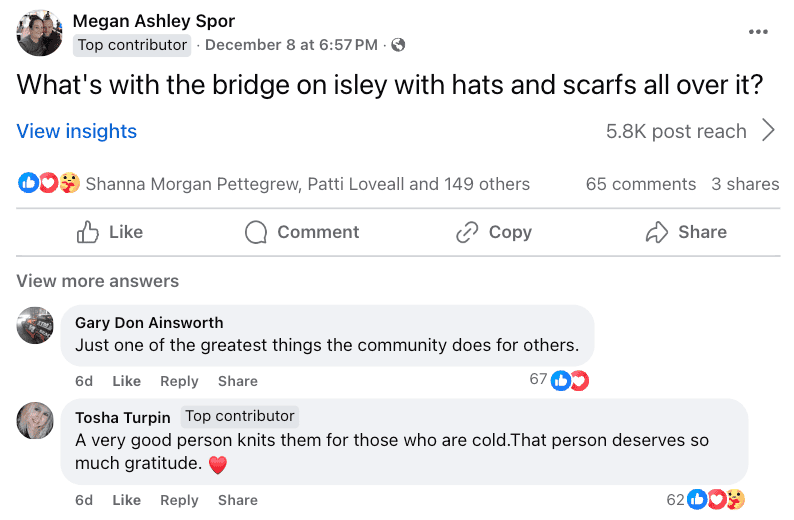
Task: Reply to Tosha Turpin's comment
Action: click(179, 500)
